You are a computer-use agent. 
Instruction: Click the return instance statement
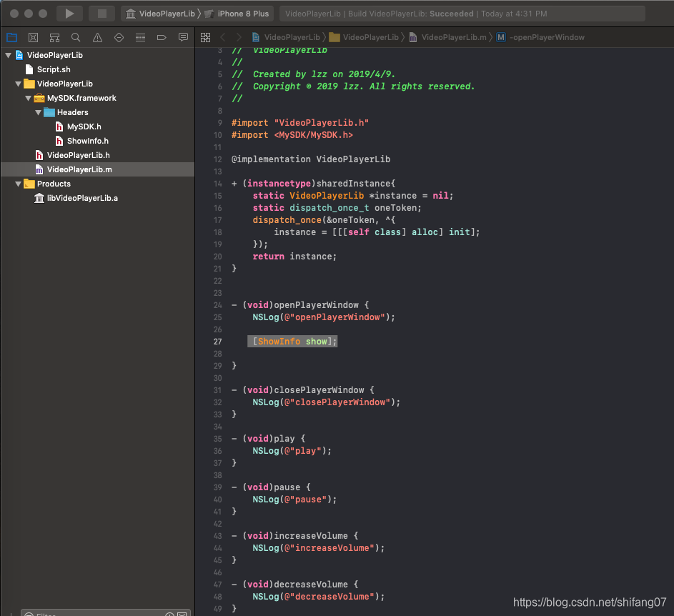coord(294,257)
